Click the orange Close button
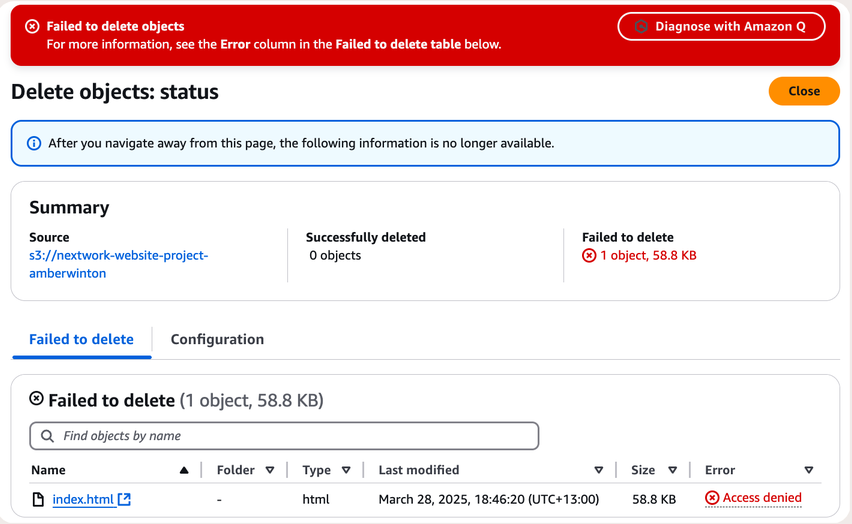The image size is (852, 524). pyautogui.click(x=804, y=91)
